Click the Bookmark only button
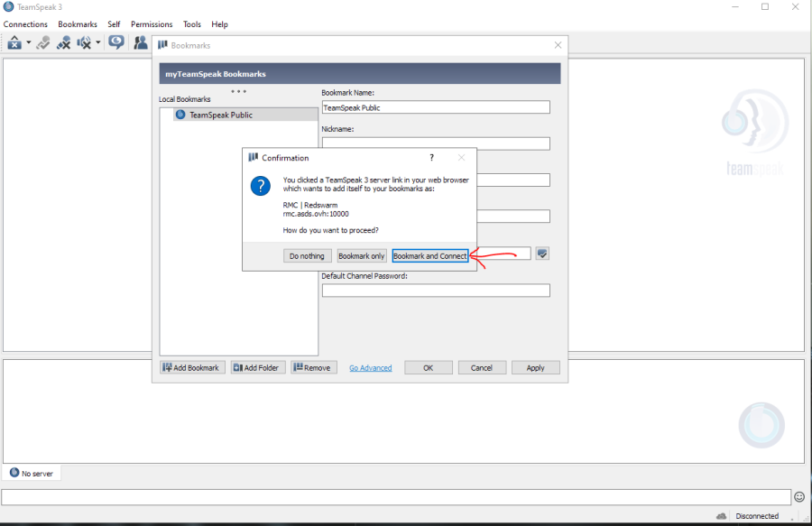Image resolution: width=812 pixels, height=526 pixels. [x=362, y=255]
